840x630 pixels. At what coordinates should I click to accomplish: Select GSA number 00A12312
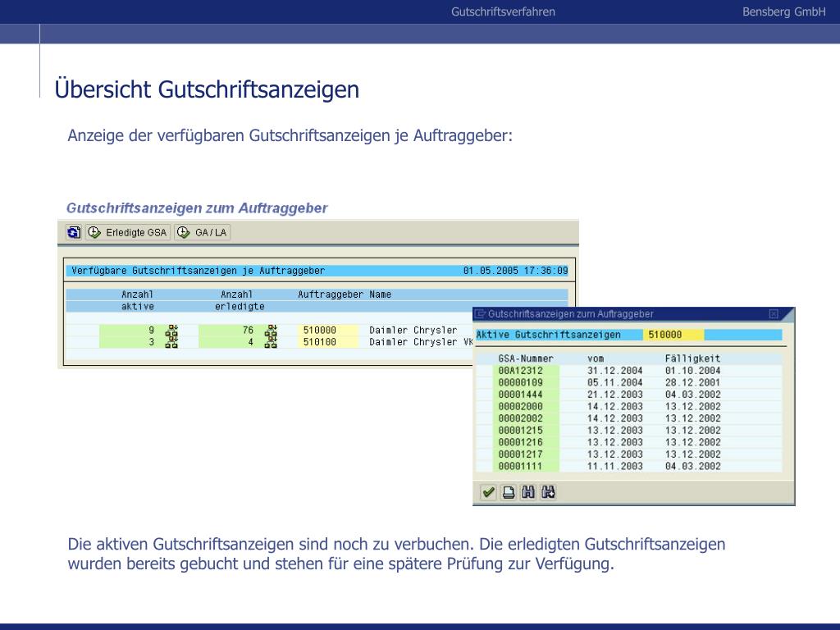tap(520, 370)
